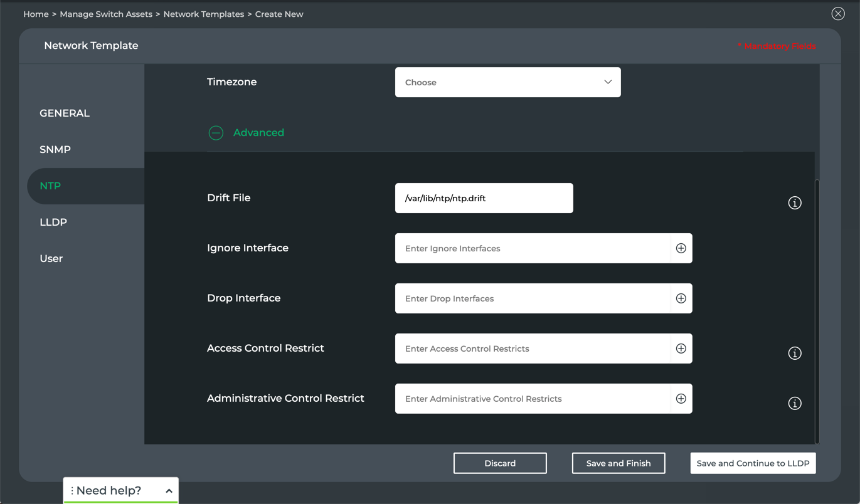The height and width of the screenshot is (504, 860).
Task: Switch to the GENERAL tab
Action: point(65,113)
